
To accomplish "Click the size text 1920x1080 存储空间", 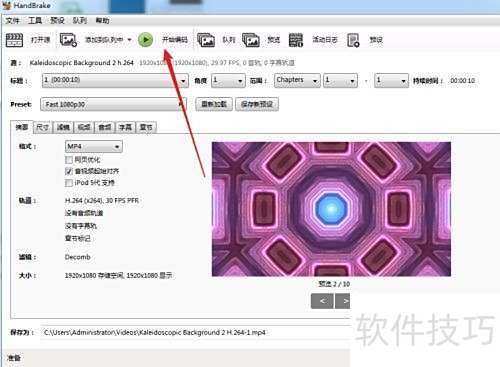I will [94, 275].
